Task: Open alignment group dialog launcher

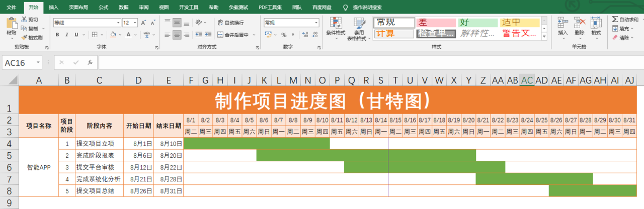Action: [257, 47]
